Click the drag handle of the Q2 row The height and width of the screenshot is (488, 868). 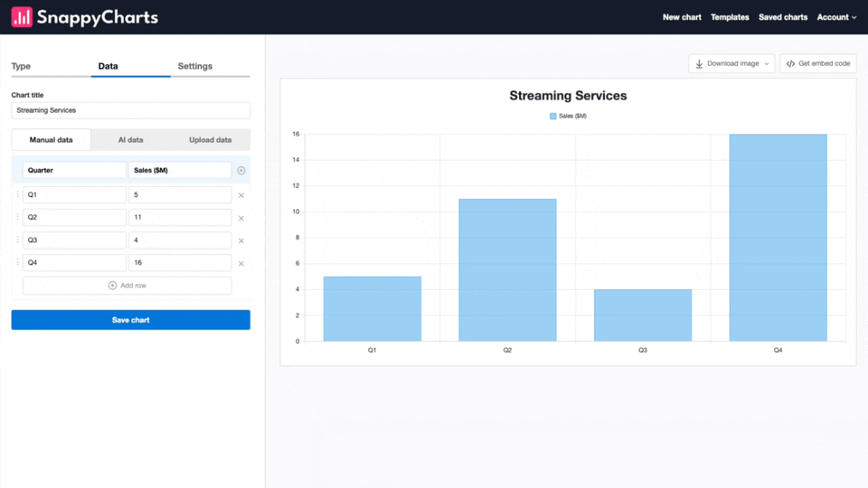[x=17, y=217]
